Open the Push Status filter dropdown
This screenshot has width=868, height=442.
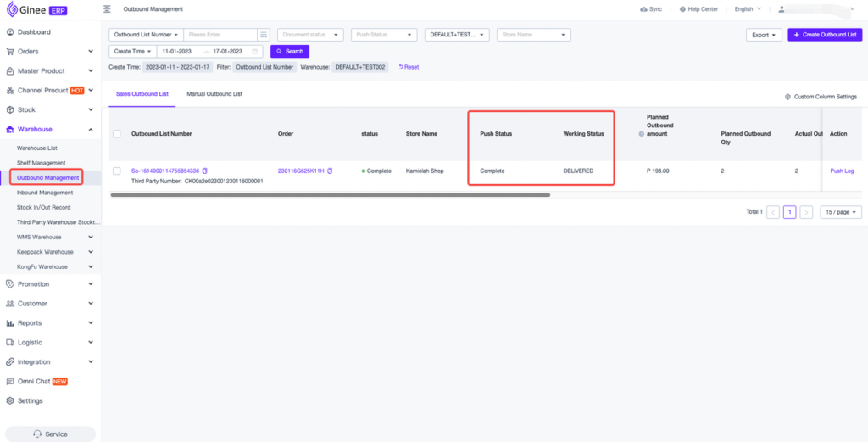click(x=384, y=35)
